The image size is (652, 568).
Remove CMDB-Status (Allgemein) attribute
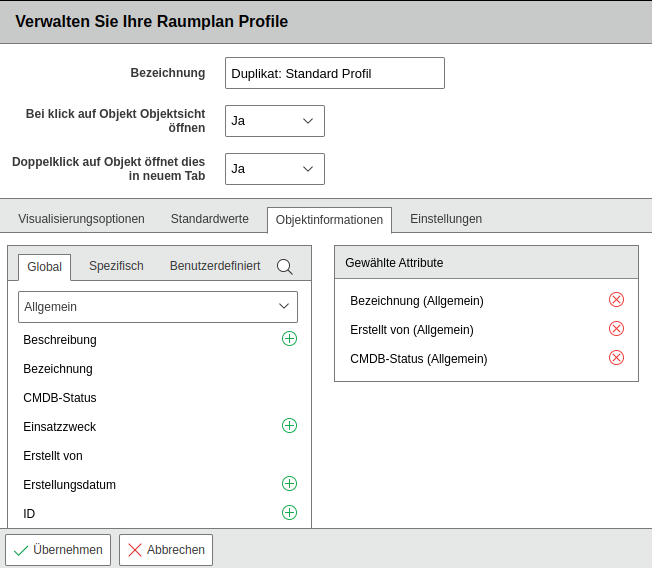point(616,358)
